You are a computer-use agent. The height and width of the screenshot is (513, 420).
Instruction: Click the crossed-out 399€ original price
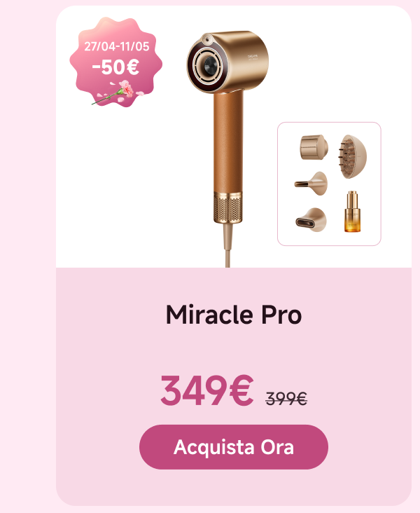coord(286,399)
